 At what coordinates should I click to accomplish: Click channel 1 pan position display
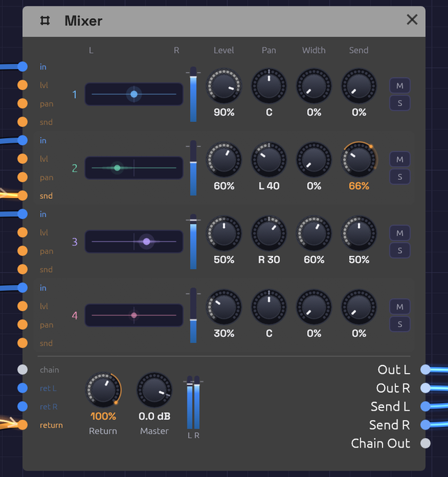(x=134, y=94)
